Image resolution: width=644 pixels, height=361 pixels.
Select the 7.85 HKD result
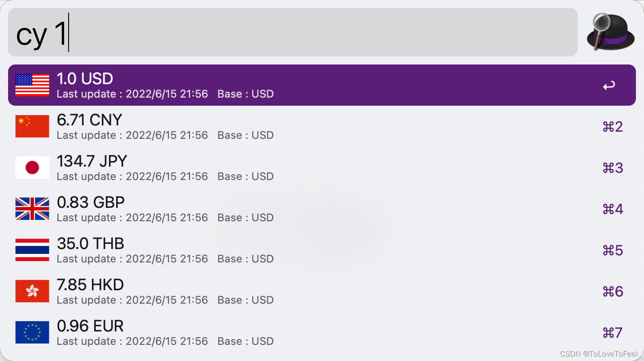click(322, 291)
